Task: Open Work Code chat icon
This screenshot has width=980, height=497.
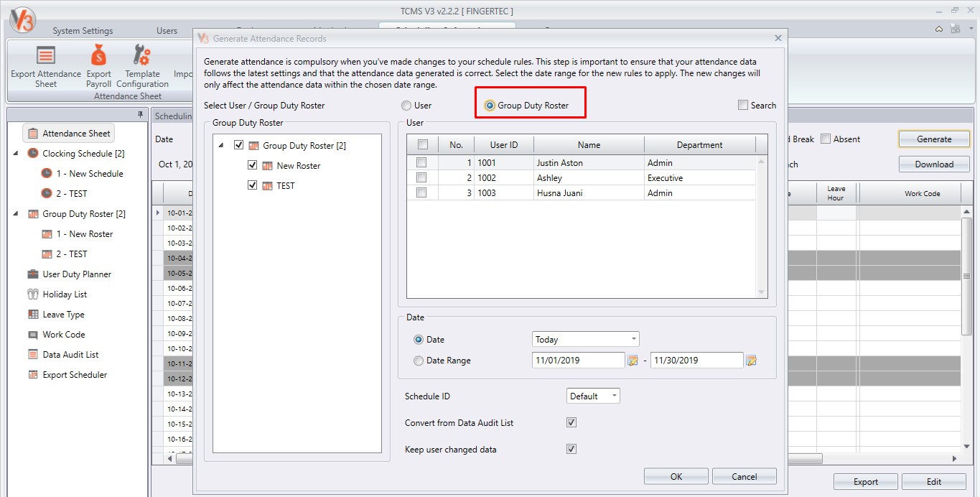Action: 32,335
